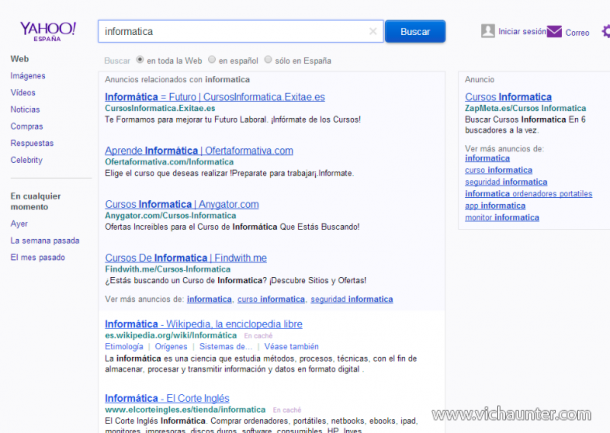Image resolution: width=610 pixels, height=433 pixels.
Task: Switch to Imágenes results
Action: coord(28,76)
